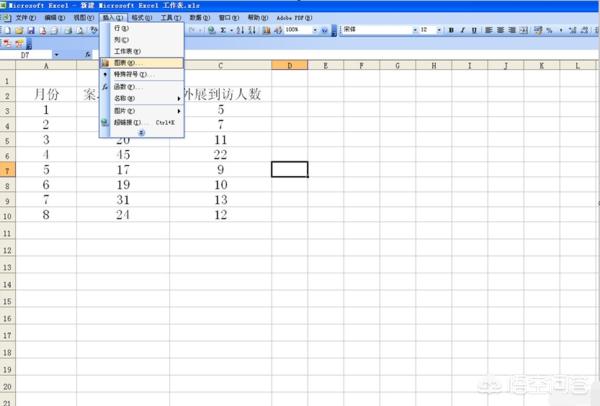Screen dimensions: 600x406
Task: Align cell text left
Action: coord(489,30)
